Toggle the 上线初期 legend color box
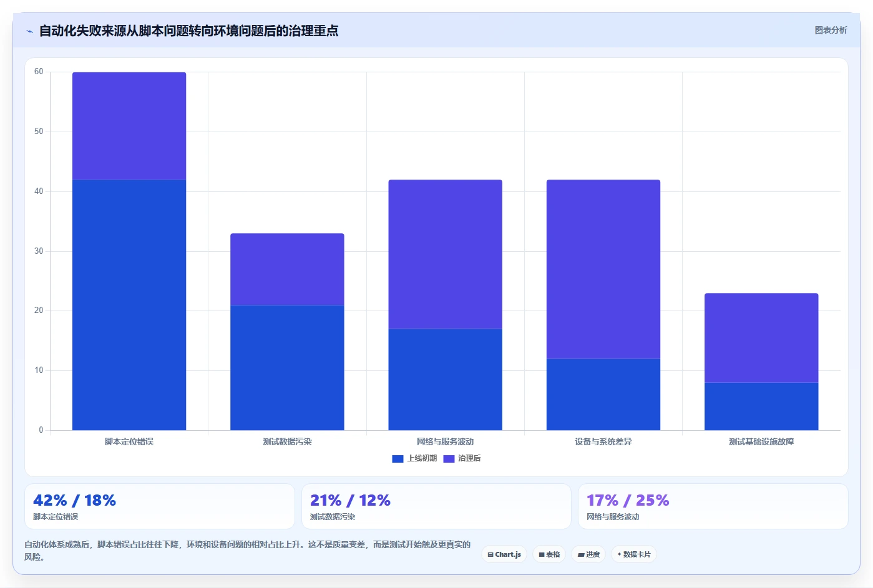Viewport: 873px width, 588px height. point(397,459)
